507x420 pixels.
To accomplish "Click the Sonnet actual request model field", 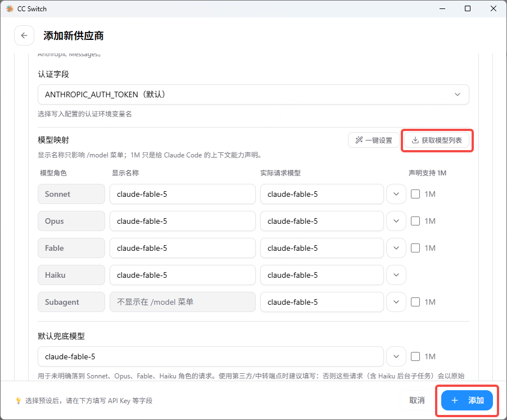I will [x=322, y=194].
